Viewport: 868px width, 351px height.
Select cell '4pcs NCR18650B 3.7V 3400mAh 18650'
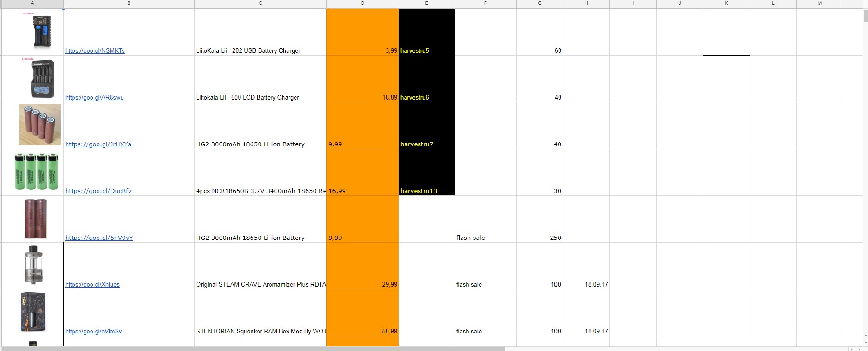(x=260, y=172)
